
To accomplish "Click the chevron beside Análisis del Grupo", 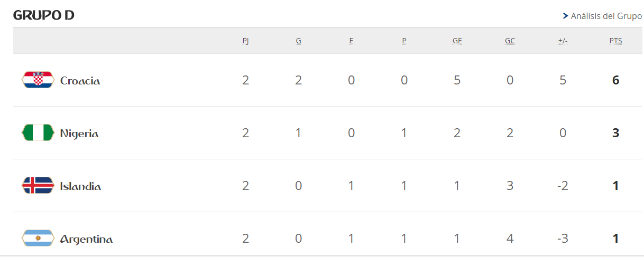I will pos(565,16).
